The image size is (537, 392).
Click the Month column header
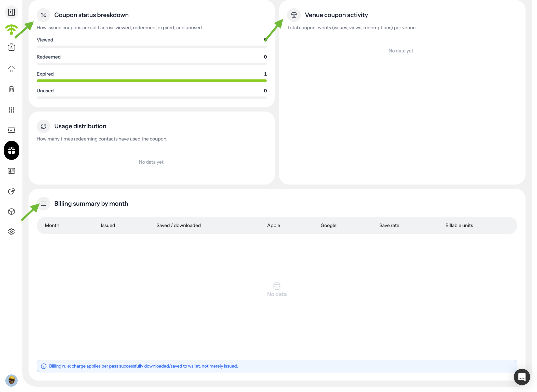point(52,225)
